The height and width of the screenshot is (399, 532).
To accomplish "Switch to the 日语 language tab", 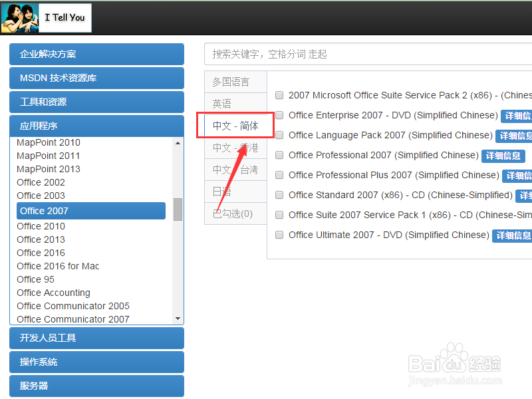I will 235,192.
